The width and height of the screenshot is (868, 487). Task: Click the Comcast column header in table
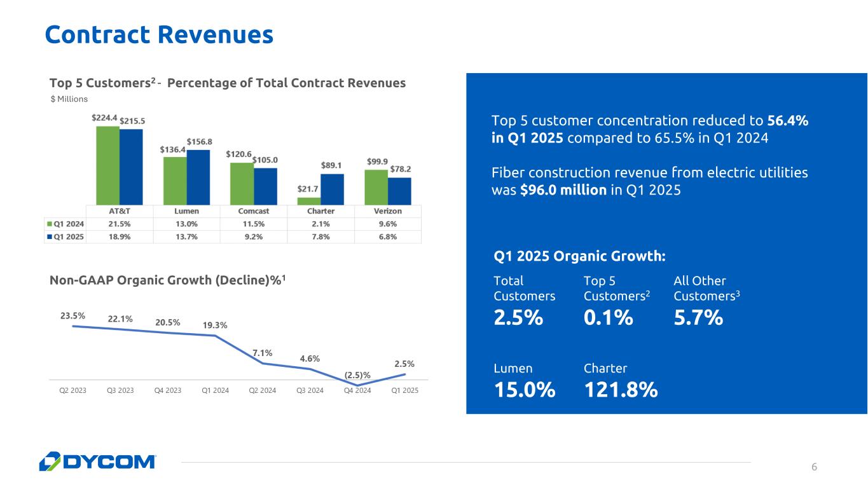(x=253, y=211)
